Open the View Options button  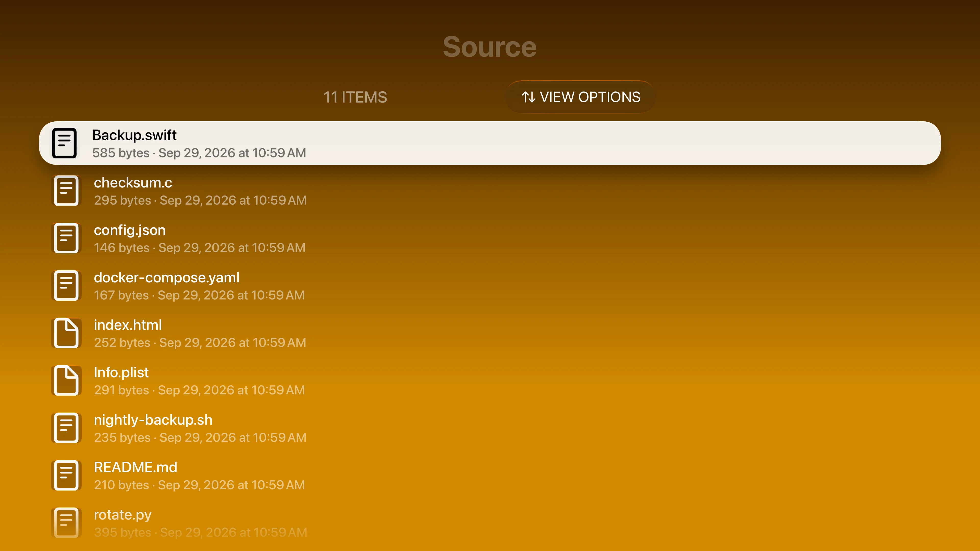tap(581, 97)
